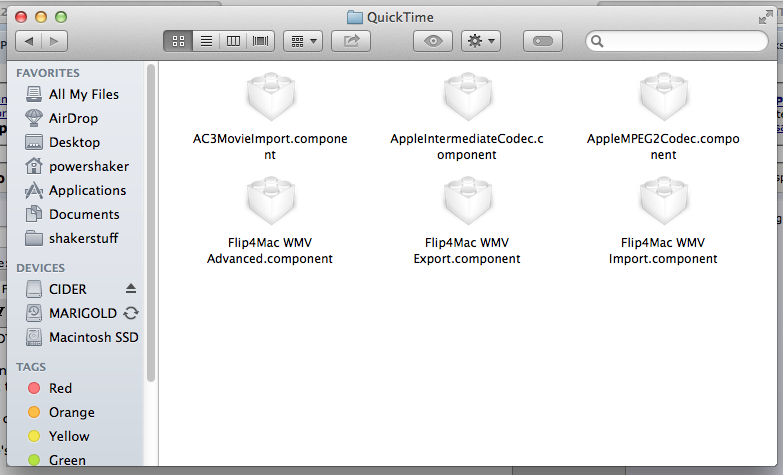Select Flip4Mac WMV Import.component icon
783x475 pixels.
pos(664,201)
